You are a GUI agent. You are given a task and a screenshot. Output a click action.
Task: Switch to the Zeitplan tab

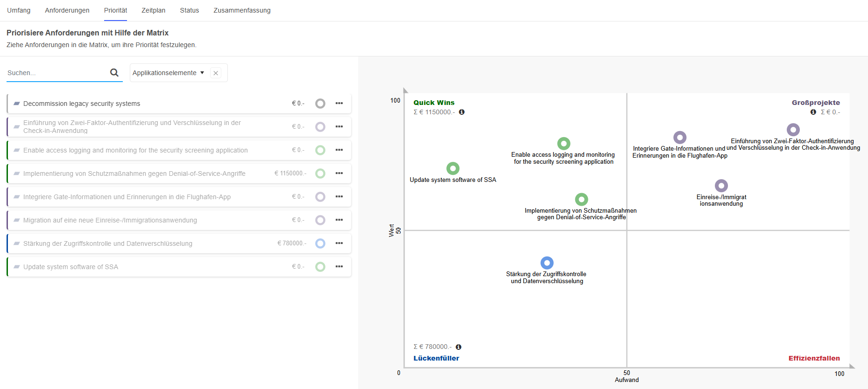[x=153, y=10]
